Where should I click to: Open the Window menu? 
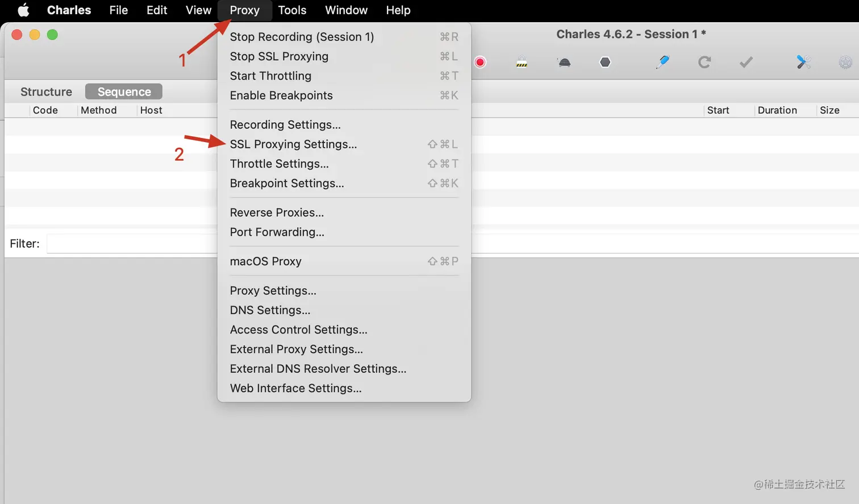pyautogui.click(x=346, y=10)
